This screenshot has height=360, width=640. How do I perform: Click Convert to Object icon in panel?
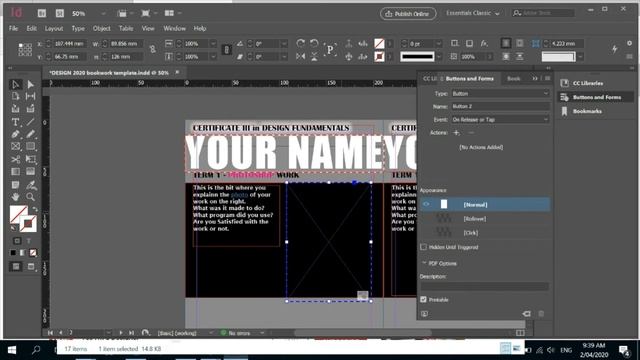527,313
